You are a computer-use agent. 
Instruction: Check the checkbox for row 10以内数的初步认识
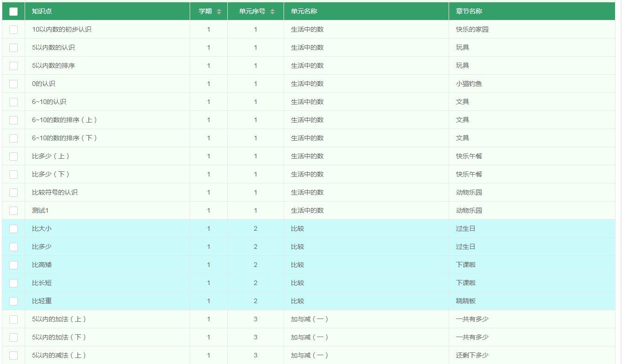(x=13, y=29)
